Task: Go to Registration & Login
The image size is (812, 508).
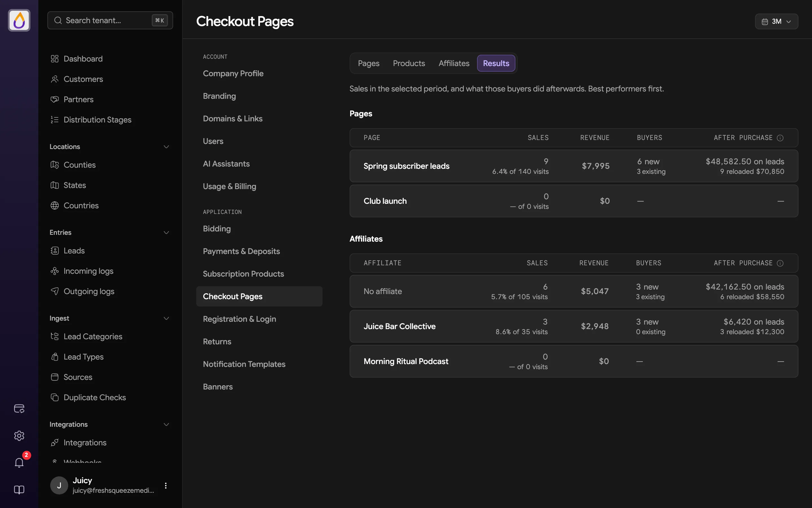Action: pos(239,319)
